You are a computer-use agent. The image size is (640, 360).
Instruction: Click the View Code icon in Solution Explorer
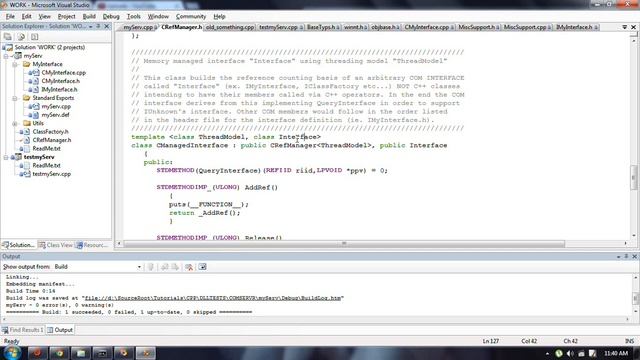click(x=34, y=37)
